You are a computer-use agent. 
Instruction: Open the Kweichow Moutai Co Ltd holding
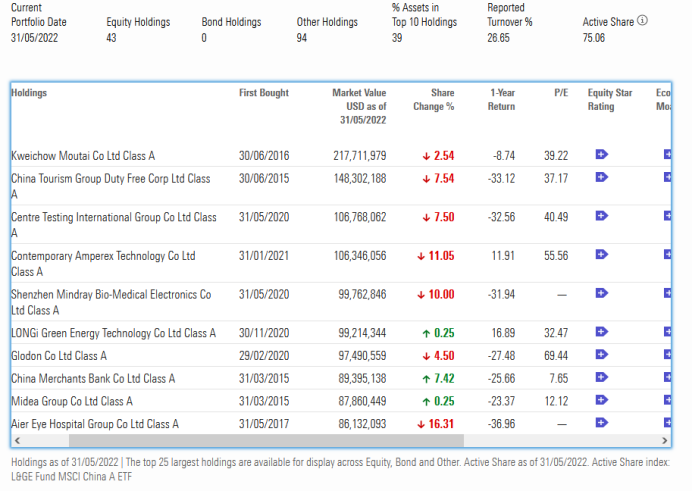click(x=83, y=156)
